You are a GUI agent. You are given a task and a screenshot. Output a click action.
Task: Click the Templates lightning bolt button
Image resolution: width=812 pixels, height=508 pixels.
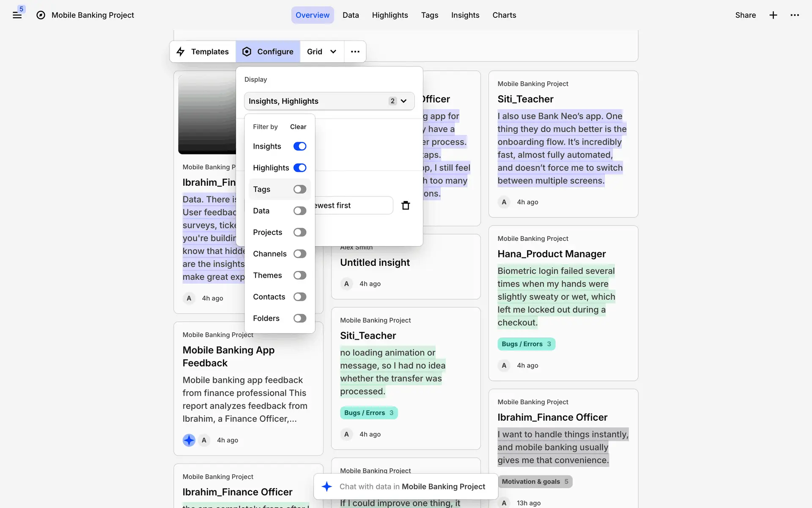pyautogui.click(x=203, y=52)
